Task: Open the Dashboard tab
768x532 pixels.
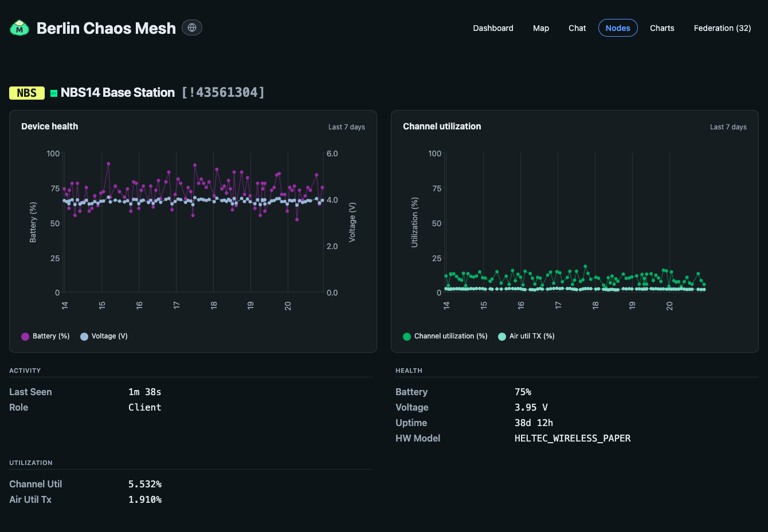Action: click(493, 28)
